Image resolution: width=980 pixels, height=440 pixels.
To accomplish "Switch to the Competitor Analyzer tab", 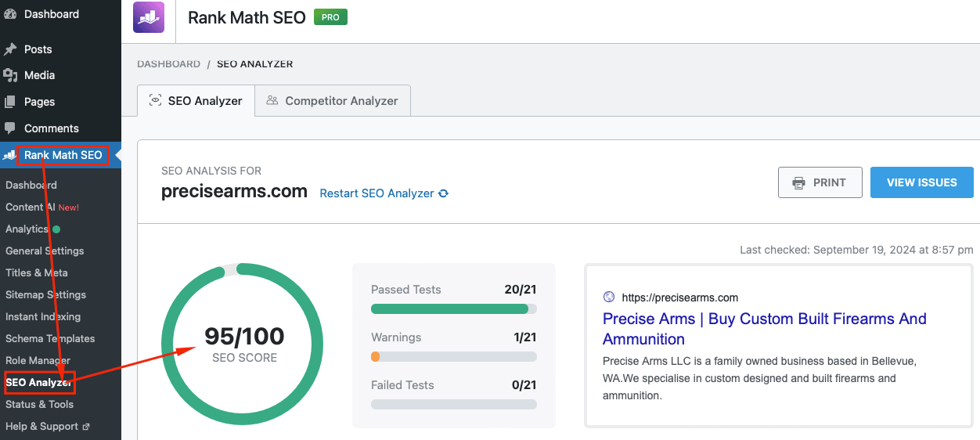I will pyautogui.click(x=333, y=101).
